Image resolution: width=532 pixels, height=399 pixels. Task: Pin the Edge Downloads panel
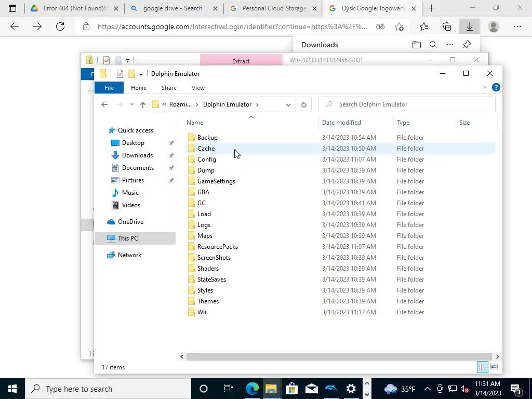click(x=467, y=45)
